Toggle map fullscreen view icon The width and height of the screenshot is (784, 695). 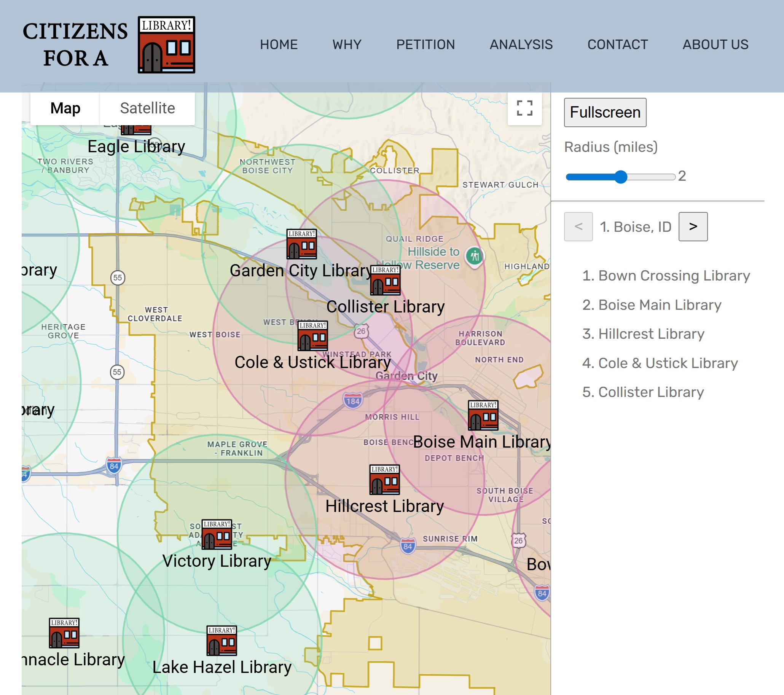(524, 108)
